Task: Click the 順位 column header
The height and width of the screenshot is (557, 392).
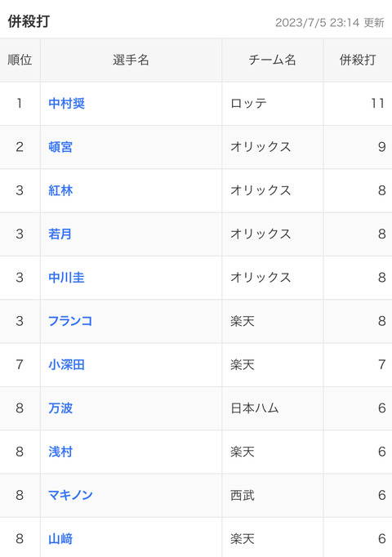Action: [20, 60]
